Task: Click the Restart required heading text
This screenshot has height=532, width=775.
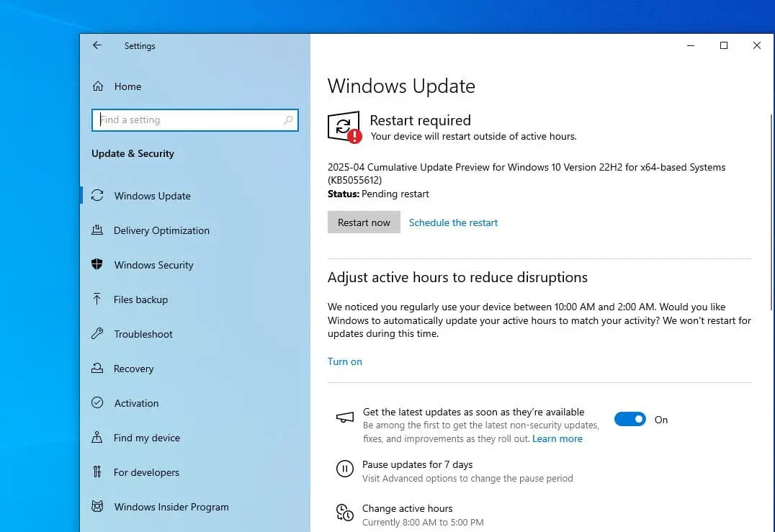Action: 420,120
